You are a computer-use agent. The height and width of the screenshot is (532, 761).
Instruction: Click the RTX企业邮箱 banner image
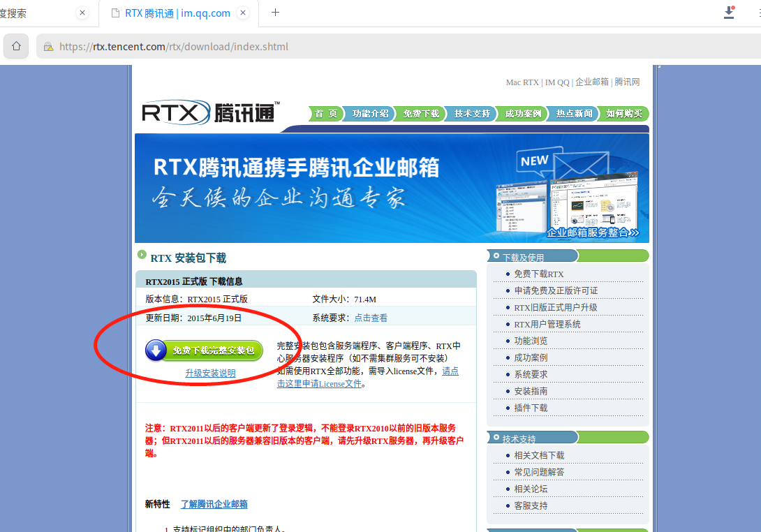coord(392,189)
